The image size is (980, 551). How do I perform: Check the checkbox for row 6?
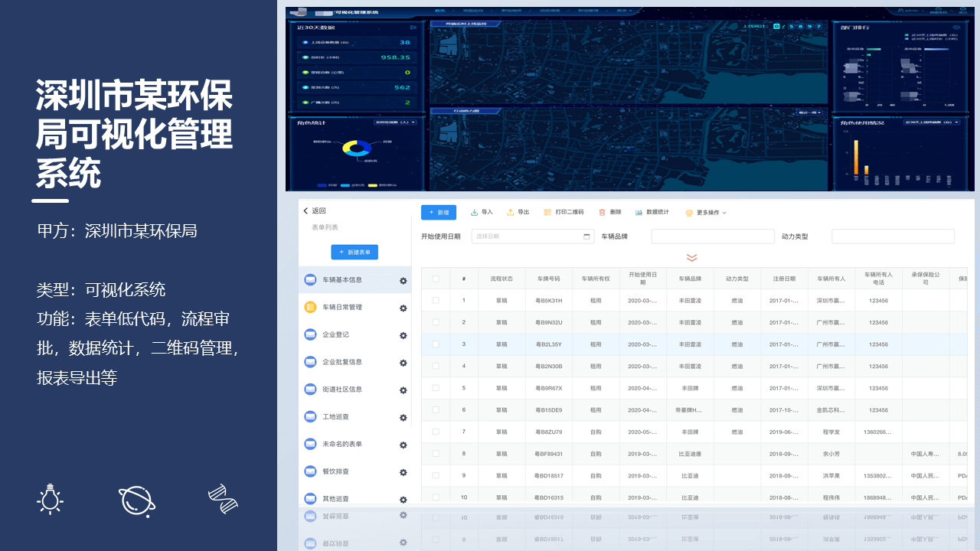(436, 410)
